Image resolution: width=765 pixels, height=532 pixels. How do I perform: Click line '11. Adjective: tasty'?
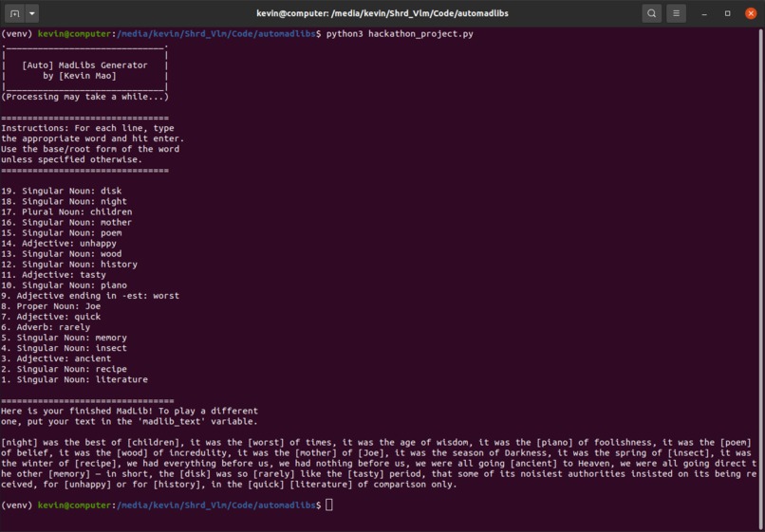point(53,275)
